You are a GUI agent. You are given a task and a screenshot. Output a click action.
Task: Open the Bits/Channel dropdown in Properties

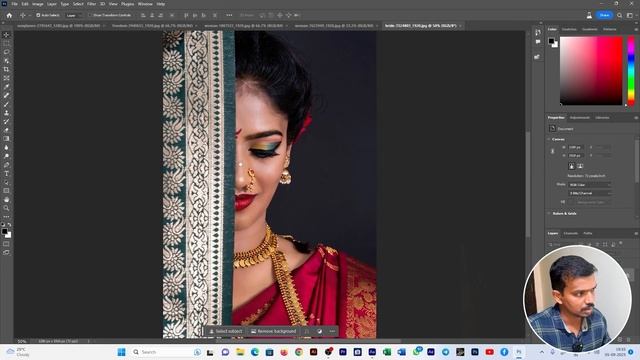pyautogui.click(x=590, y=193)
